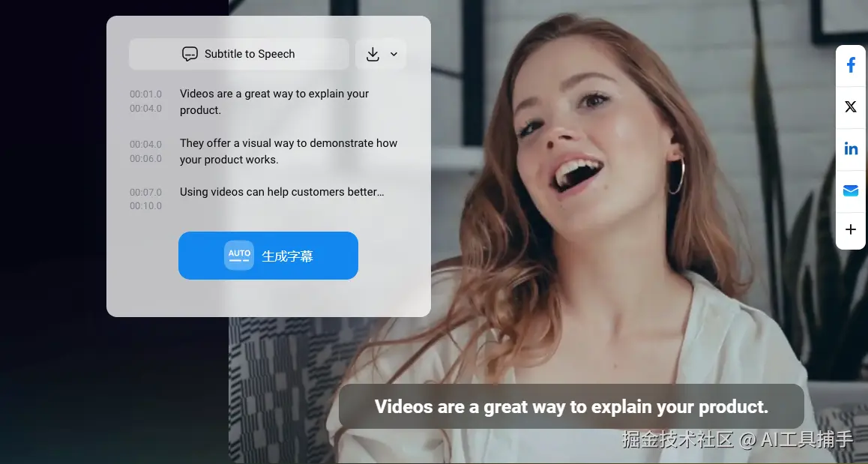Screen dimensions: 868x464
Task: Click the blue 生成字幕 button
Action: pyautogui.click(x=268, y=256)
